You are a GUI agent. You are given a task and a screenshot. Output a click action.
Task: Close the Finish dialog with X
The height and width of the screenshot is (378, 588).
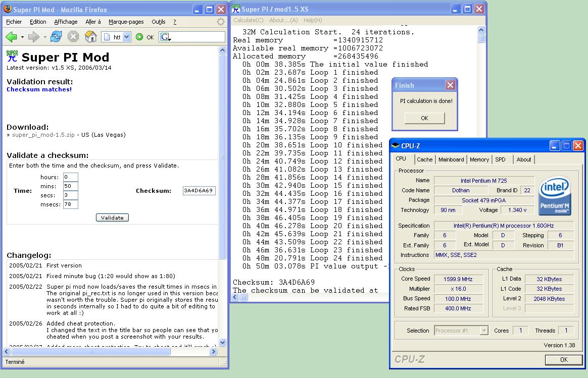[x=450, y=85]
